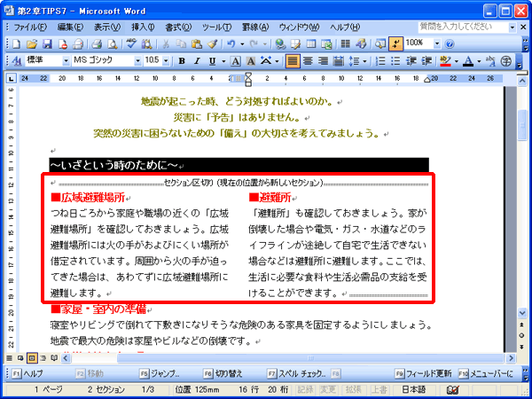Screen dimensions: 532x399
Task: Right-align the paragraph
Action: [323, 61]
